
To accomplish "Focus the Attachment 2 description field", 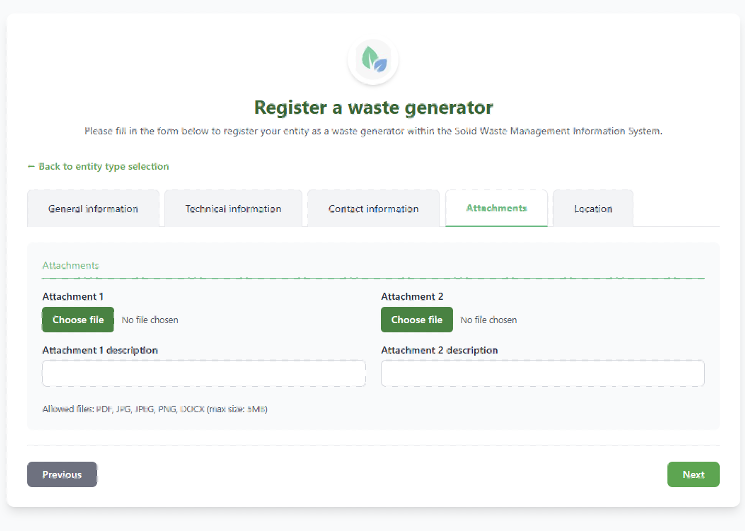I will pos(543,374).
